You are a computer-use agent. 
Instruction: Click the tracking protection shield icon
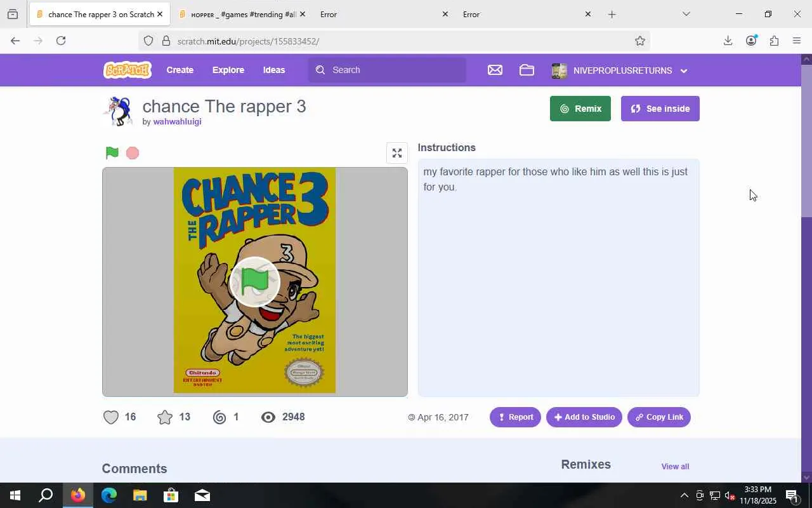point(148,41)
